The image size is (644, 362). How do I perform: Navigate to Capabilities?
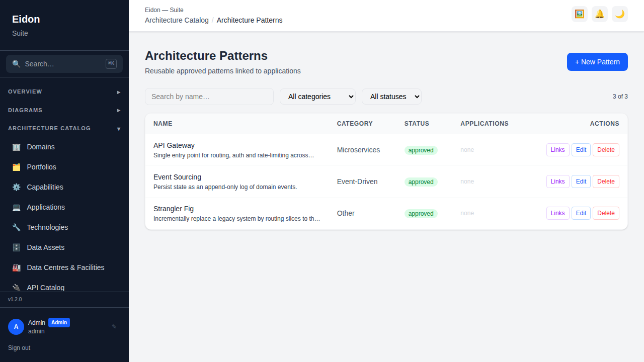64,187
